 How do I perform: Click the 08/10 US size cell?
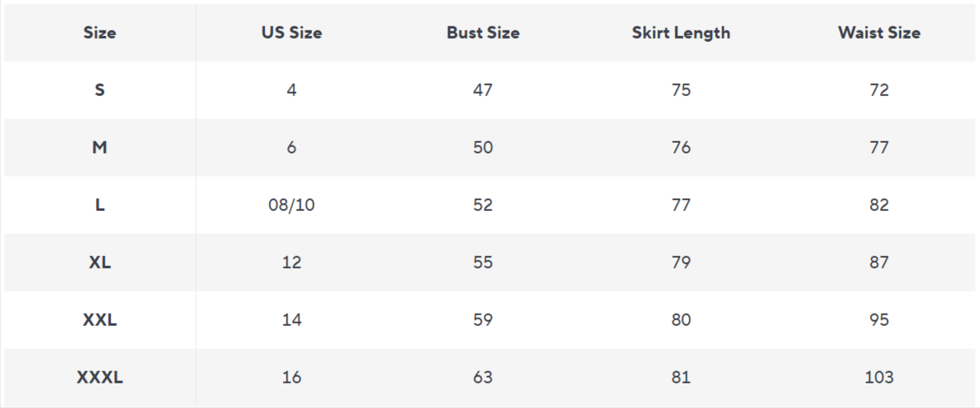tap(291, 205)
